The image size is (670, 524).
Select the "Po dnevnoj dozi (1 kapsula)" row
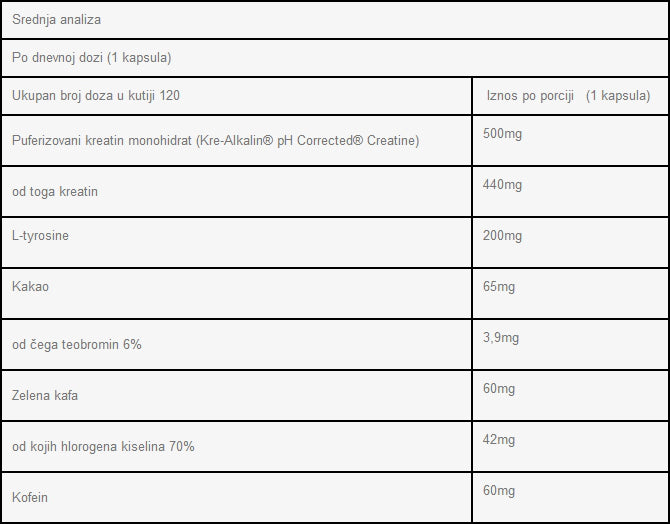click(x=92, y=57)
